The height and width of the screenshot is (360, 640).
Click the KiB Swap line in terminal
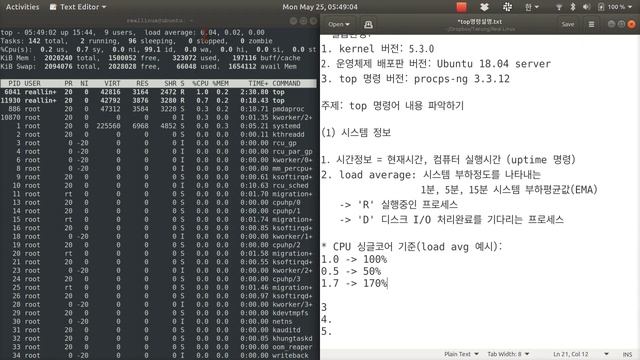pyautogui.click(x=149, y=67)
